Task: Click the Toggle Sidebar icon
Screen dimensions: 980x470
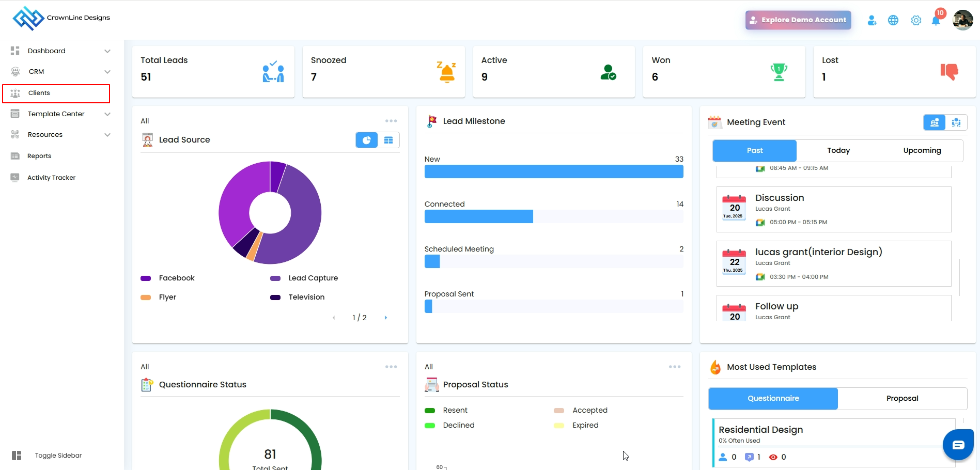Action: [17, 456]
